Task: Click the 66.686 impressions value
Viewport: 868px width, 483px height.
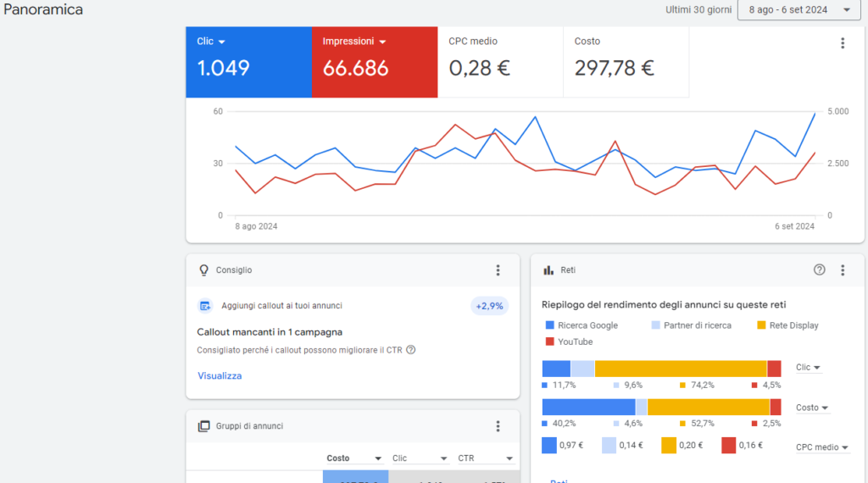Action: pos(355,68)
